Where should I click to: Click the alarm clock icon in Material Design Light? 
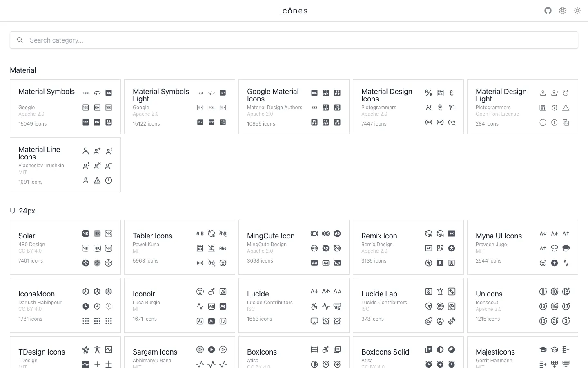coord(566,93)
